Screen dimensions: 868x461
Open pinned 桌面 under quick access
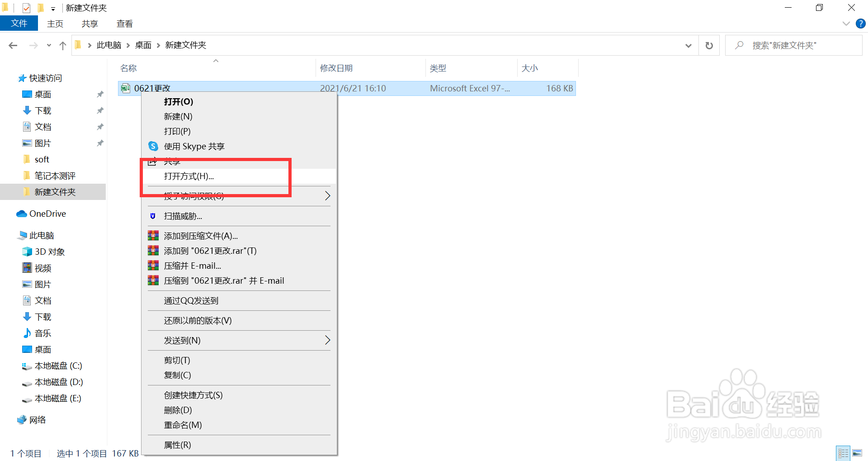(43, 95)
